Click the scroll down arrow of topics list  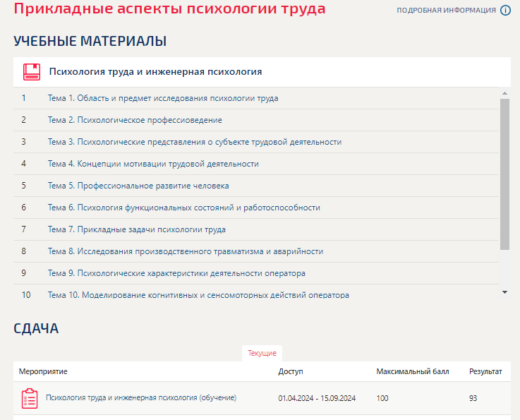[x=504, y=292]
